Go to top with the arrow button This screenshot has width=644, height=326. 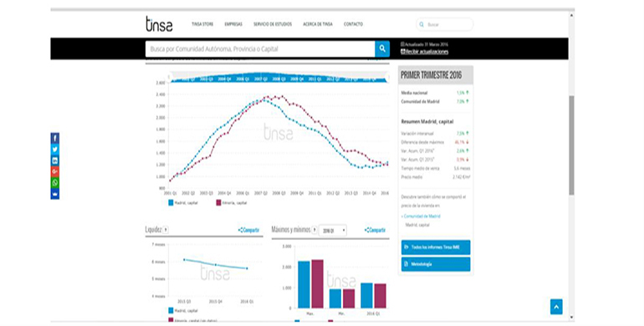[556, 307]
